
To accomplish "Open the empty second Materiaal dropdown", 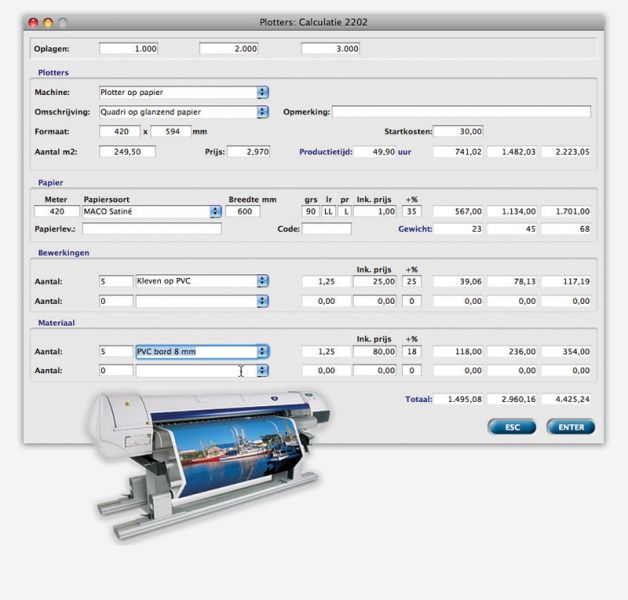I will click(x=202, y=370).
